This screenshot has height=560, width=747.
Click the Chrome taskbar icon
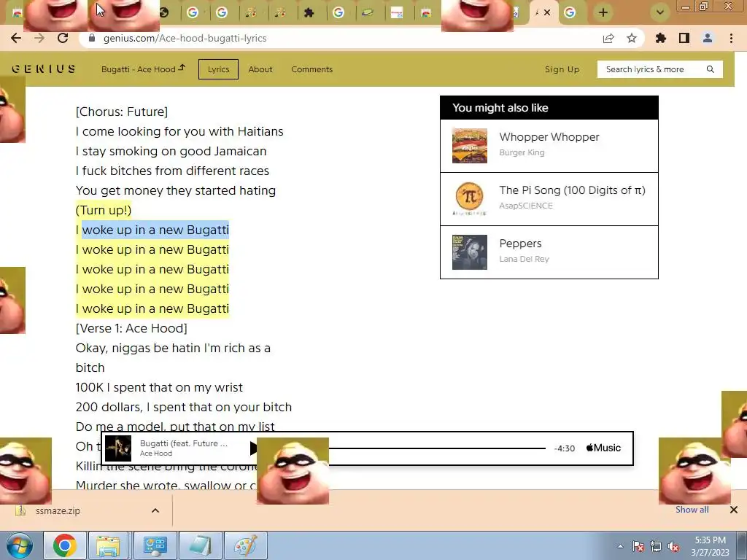tap(65, 545)
